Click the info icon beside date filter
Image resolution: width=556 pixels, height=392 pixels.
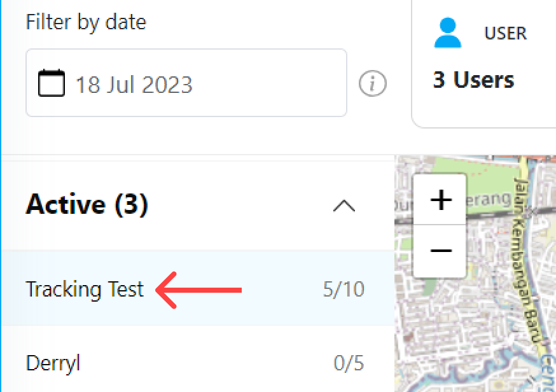373,83
